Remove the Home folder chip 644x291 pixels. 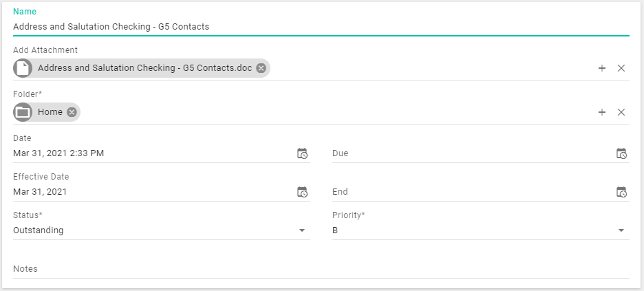[72, 112]
